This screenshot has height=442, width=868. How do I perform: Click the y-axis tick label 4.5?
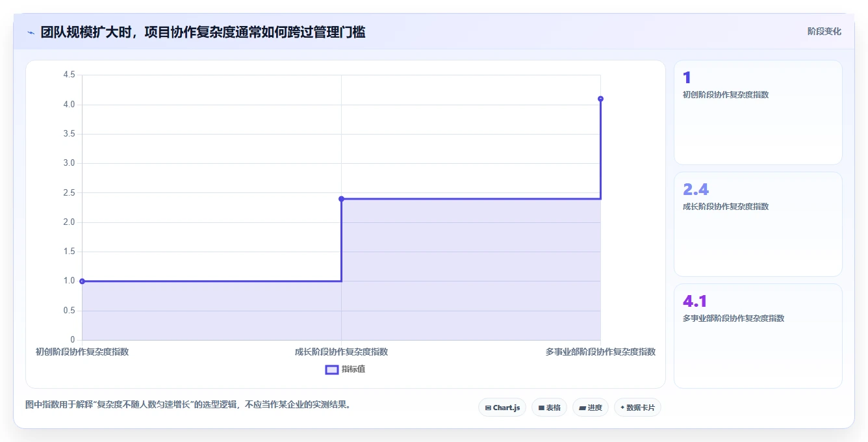pyautogui.click(x=69, y=75)
